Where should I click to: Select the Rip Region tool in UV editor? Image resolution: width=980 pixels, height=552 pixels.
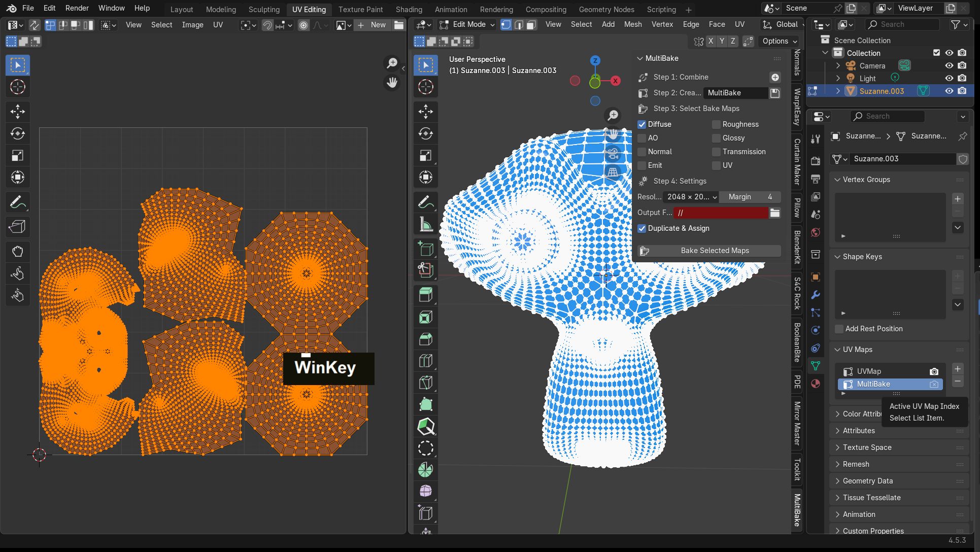pos(17,226)
